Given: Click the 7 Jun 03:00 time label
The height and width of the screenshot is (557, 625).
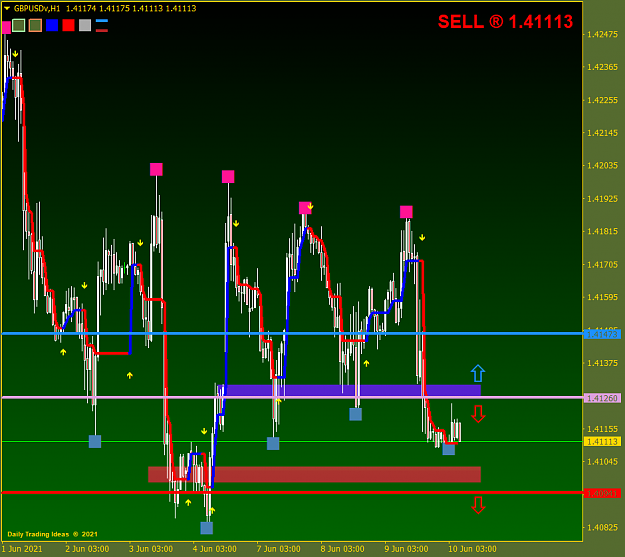Looking at the screenshot, I should coord(278,549).
